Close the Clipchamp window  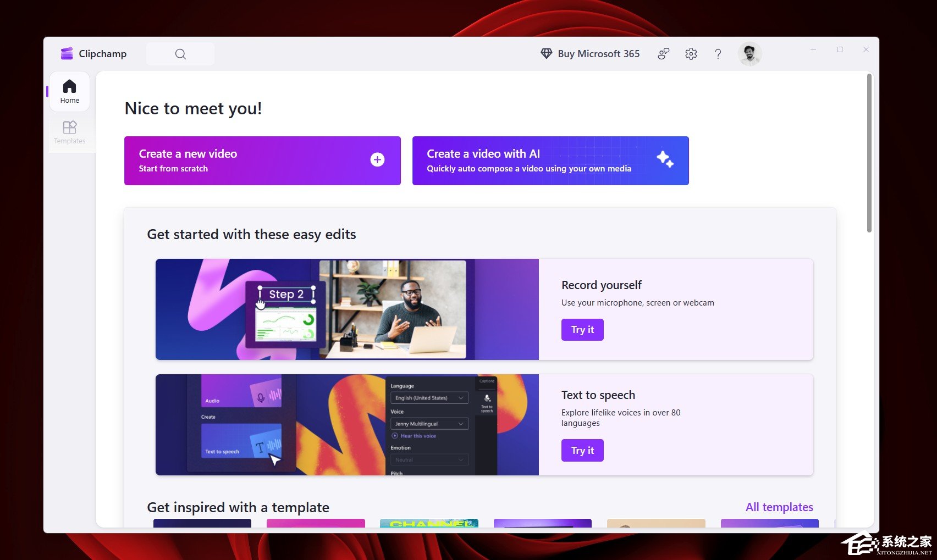(x=866, y=49)
